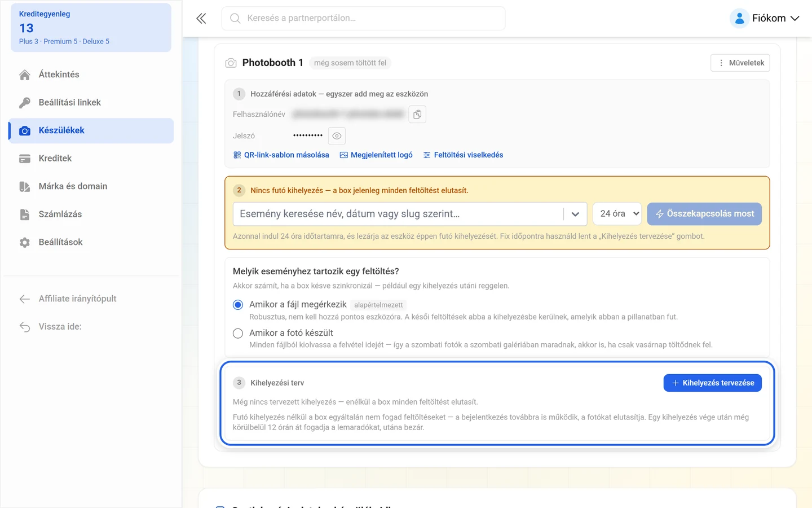812x508 pixels.
Task: Click the 'Vissza ide:' sidebar link
Action: click(91, 327)
